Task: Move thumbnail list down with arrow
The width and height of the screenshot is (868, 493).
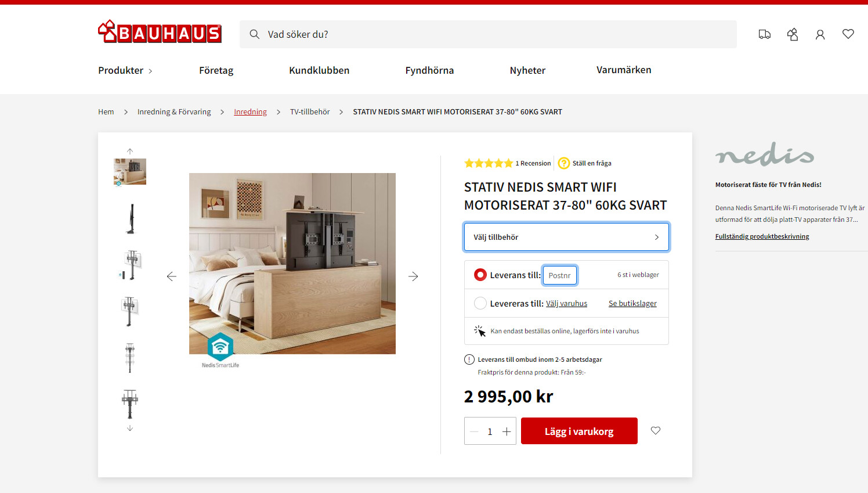Action: 130,428
